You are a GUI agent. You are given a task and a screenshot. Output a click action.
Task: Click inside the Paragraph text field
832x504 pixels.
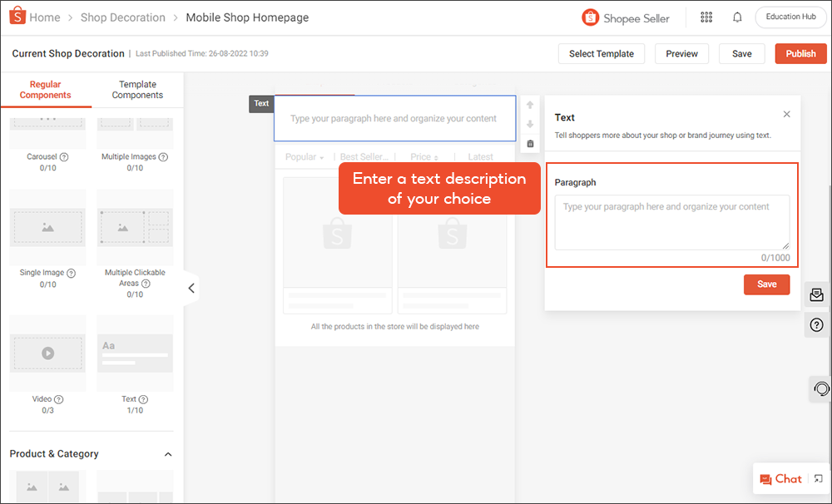[671, 222]
